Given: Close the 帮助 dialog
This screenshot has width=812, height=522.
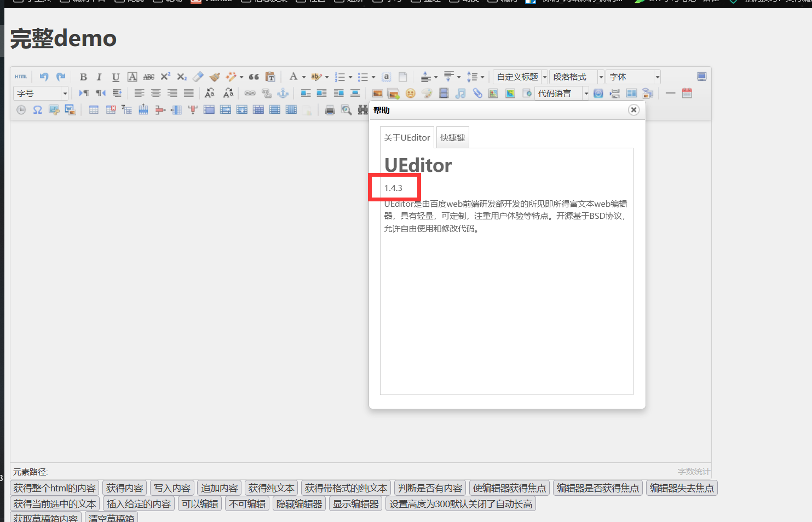Looking at the screenshot, I should [x=634, y=110].
